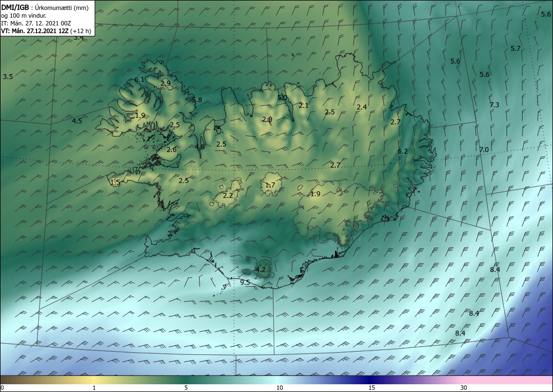Viewport: 553px width, 392px height.
Task: Click the 2.0 value in north Iceland
Action: tap(267, 119)
